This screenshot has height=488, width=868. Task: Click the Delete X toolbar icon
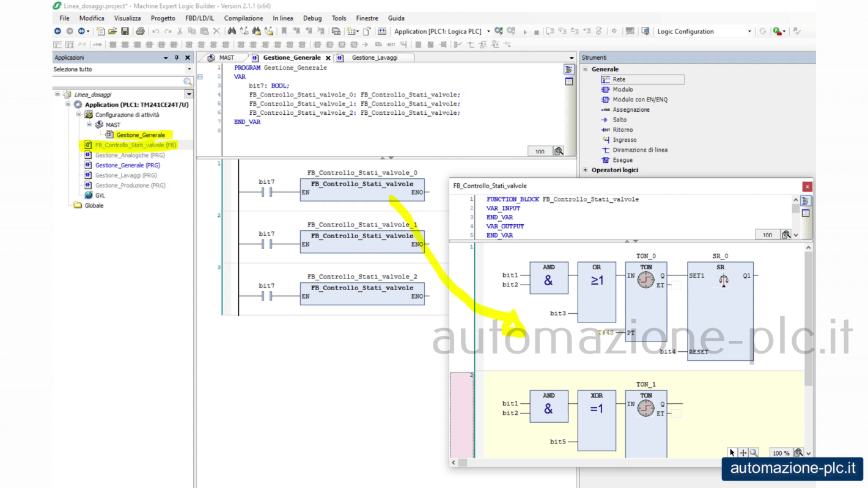click(x=216, y=31)
